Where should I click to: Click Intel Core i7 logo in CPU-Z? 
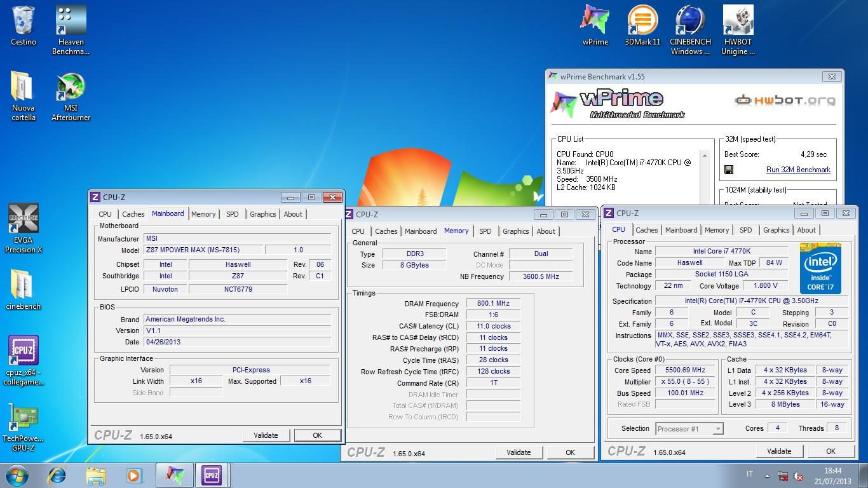pos(820,268)
